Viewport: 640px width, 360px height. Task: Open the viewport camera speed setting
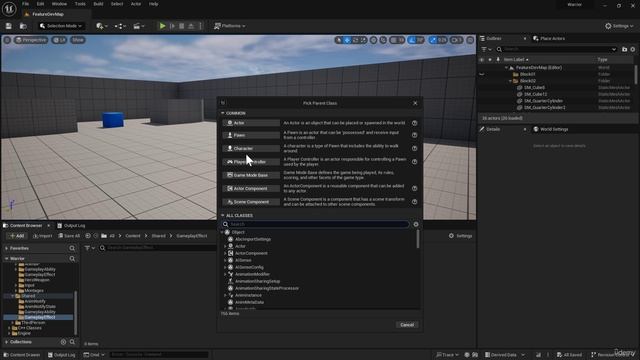tap(456, 40)
